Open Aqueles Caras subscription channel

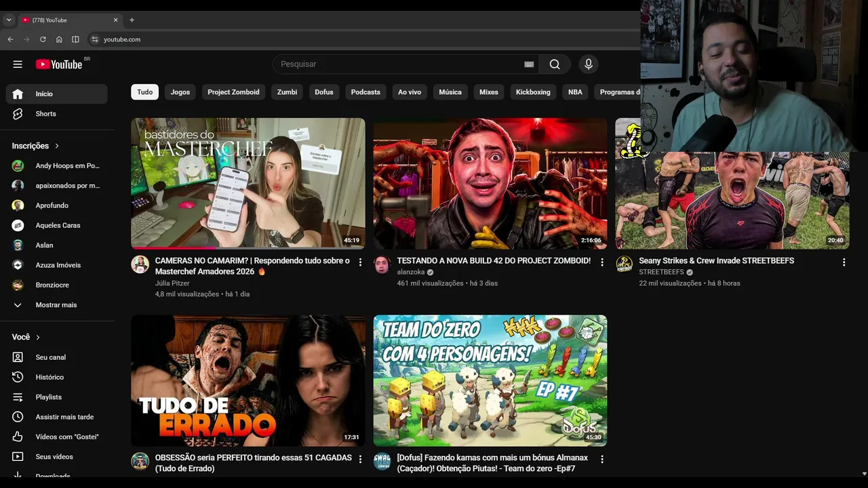(57, 226)
